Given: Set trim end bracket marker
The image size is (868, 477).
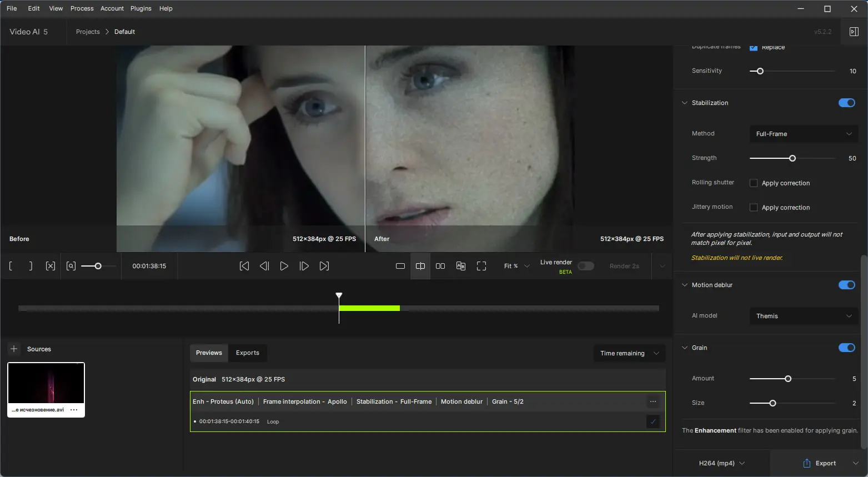Looking at the screenshot, I should point(31,266).
